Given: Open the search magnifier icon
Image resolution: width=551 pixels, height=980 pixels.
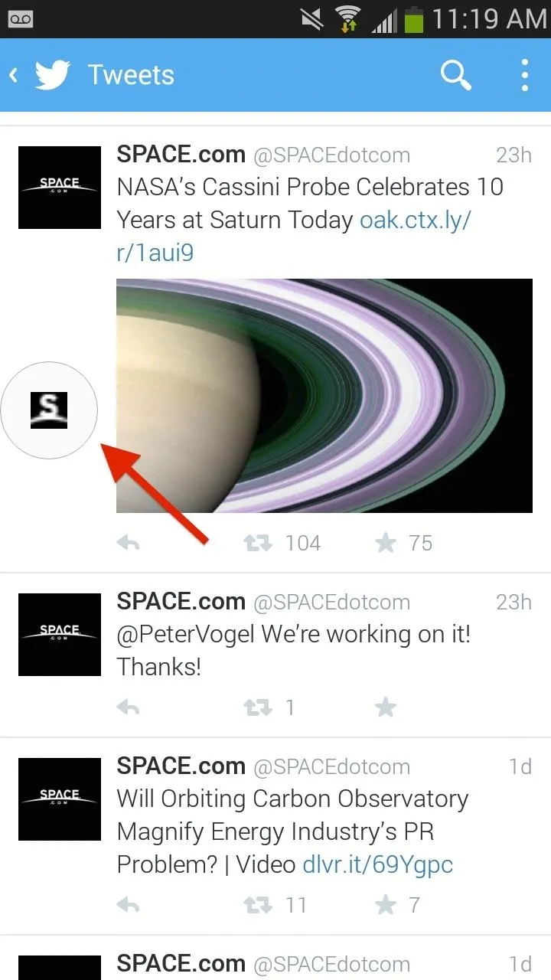Looking at the screenshot, I should 455,75.
